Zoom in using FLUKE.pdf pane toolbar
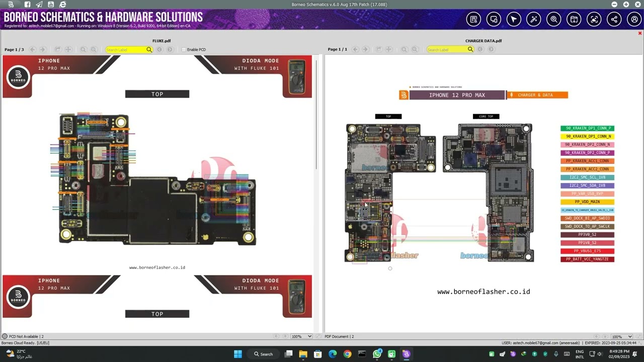Viewport: 644px width, 362px height. click(94, 49)
